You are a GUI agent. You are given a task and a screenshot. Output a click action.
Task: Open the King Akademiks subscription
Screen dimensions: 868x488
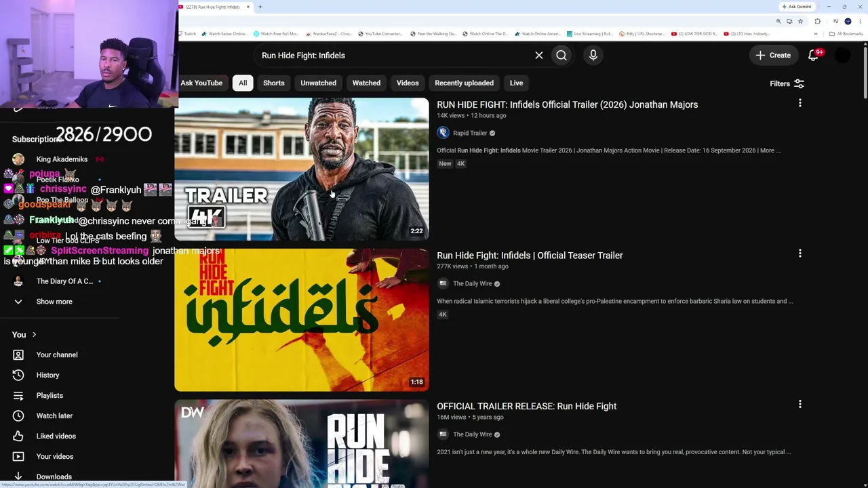pyautogui.click(x=62, y=159)
